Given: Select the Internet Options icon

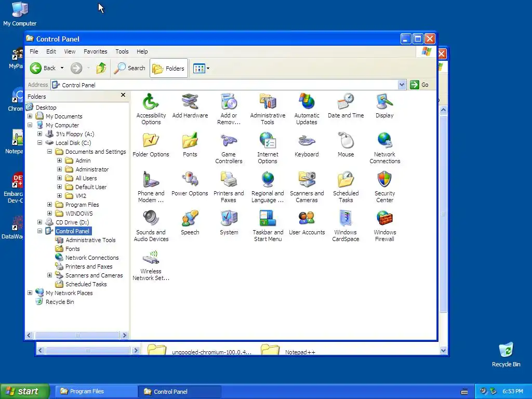Looking at the screenshot, I should pos(268,148).
